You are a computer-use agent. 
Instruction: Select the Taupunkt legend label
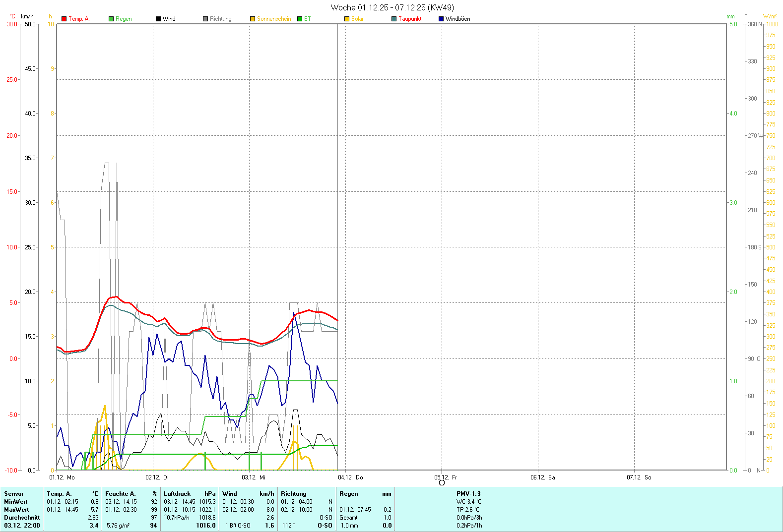click(410, 19)
